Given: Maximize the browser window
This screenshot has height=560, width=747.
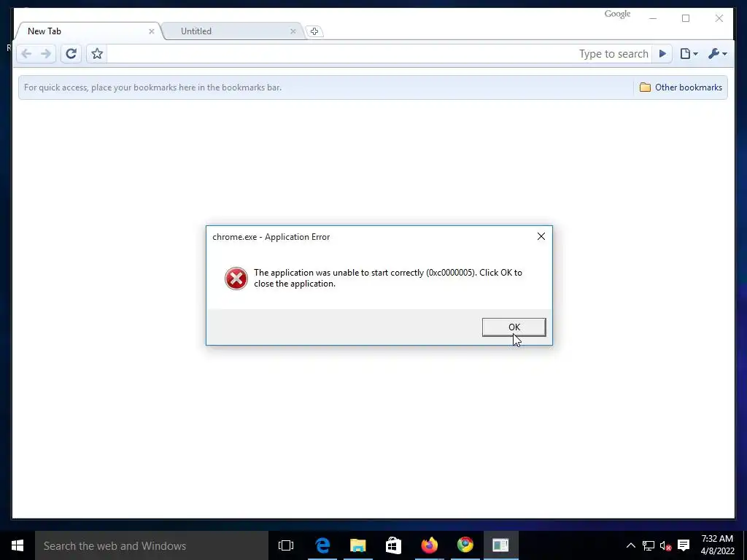Looking at the screenshot, I should [686, 18].
